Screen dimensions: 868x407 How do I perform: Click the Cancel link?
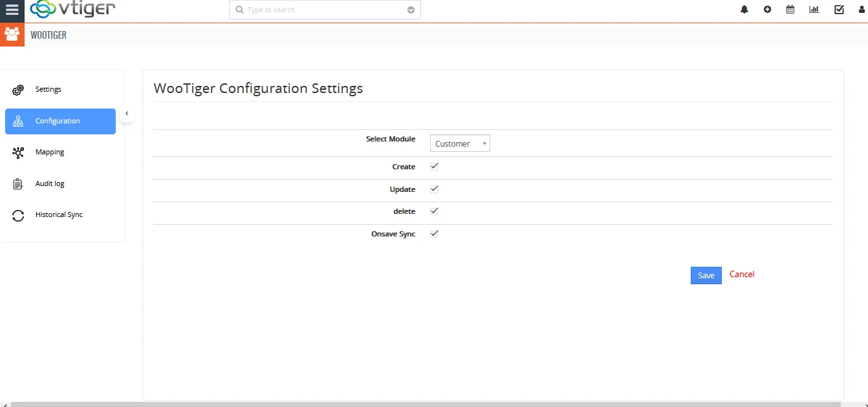click(742, 275)
